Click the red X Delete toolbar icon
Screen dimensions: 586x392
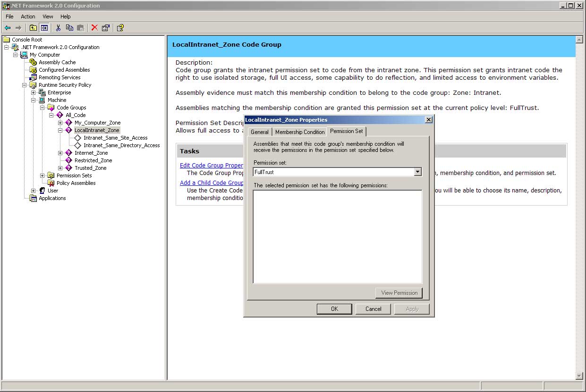coord(94,28)
